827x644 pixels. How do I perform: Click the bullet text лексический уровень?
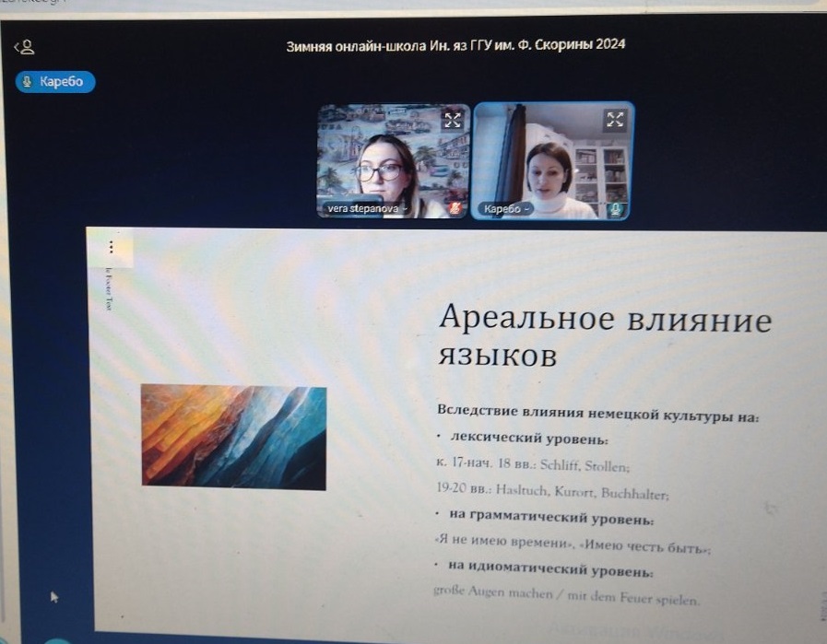point(528,439)
